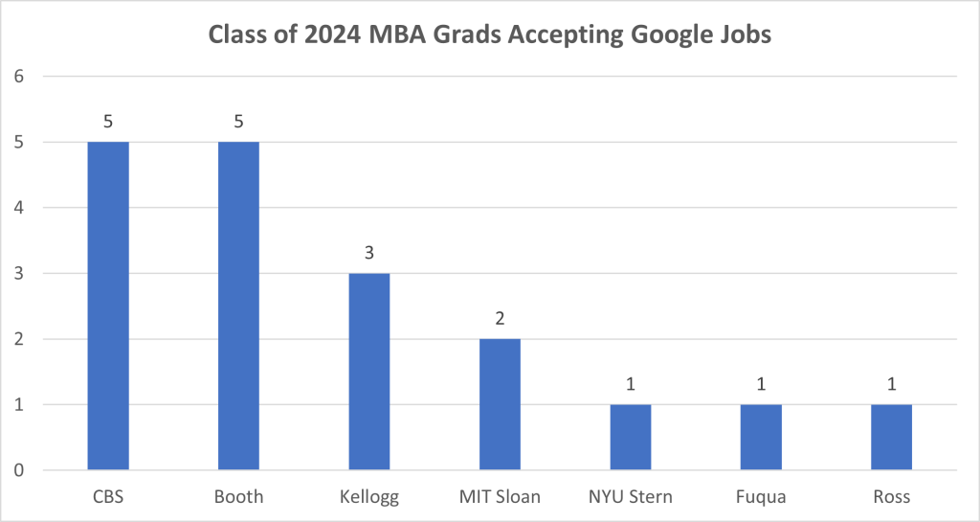Click the CBS axis label
The image size is (980, 522).
click(108, 498)
